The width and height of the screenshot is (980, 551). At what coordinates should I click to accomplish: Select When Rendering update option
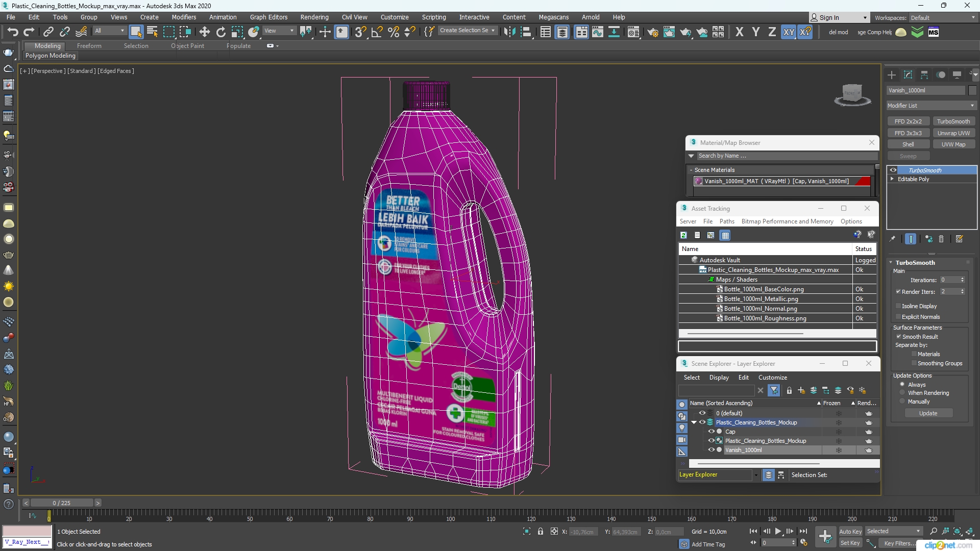[x=902, y=393]
